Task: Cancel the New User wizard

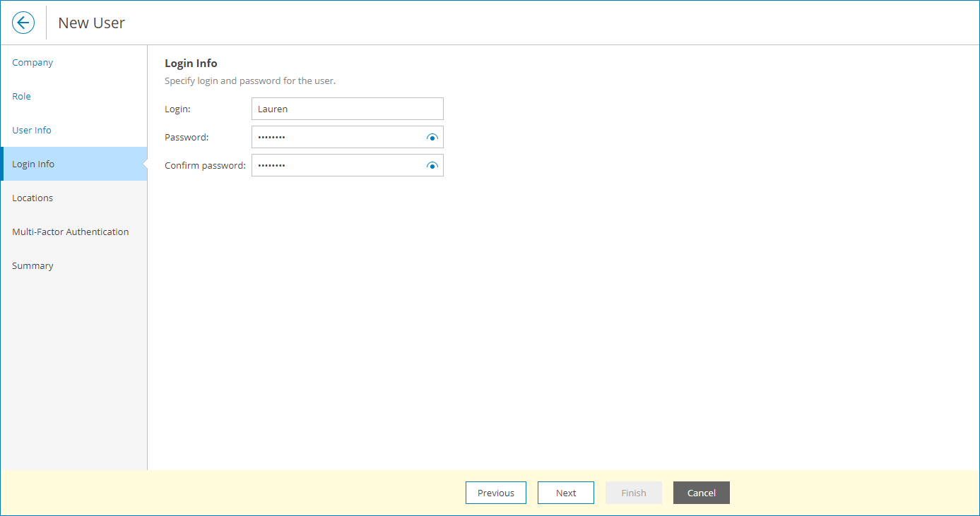Action: [702, 493]
